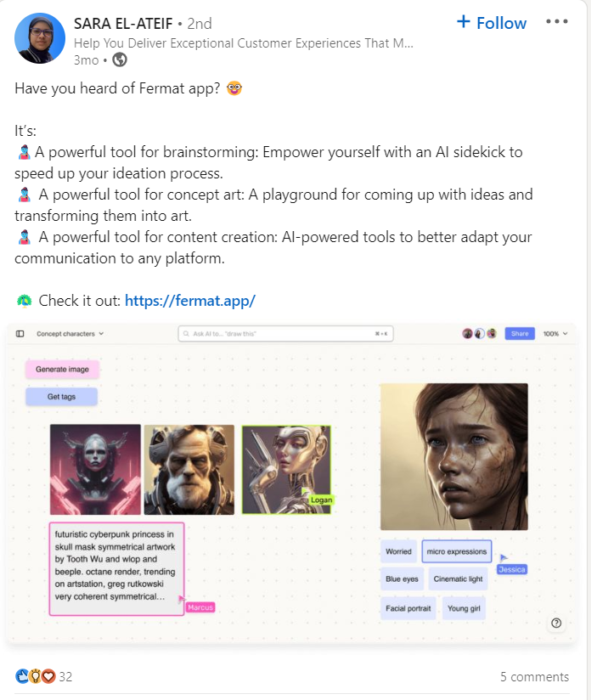Click the Get tags button
The width and height of the screenshot is (591, 700).
pos(62,397)
